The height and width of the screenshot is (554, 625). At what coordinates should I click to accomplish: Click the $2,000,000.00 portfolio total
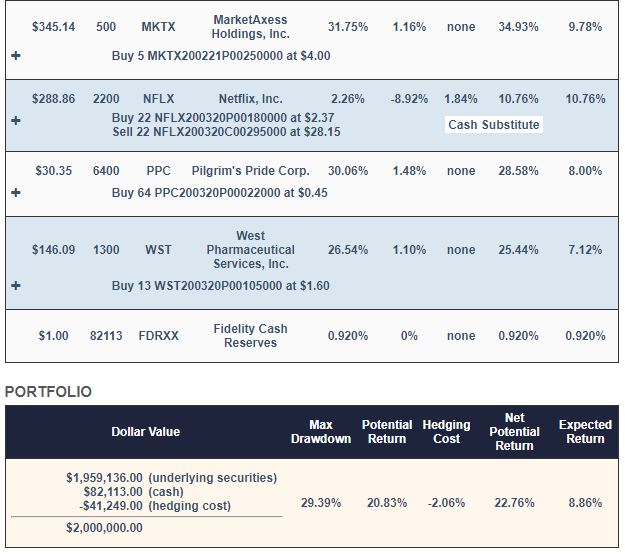[x=104, y=528]
